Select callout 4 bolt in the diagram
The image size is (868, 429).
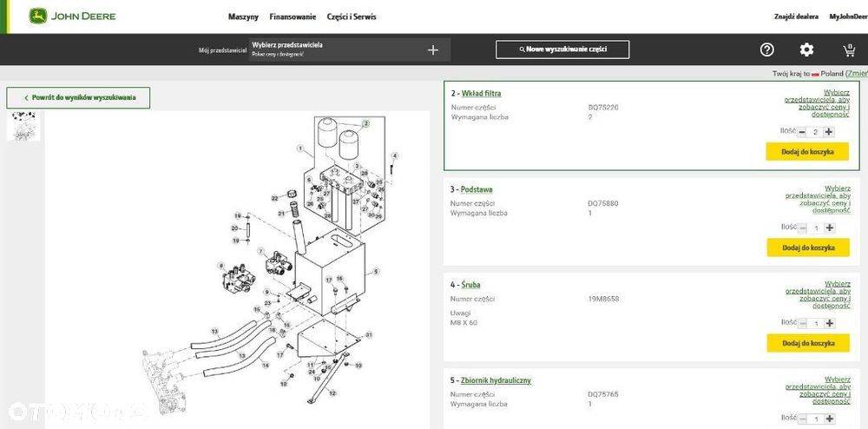pyautogui.click(x=395, y=155)
